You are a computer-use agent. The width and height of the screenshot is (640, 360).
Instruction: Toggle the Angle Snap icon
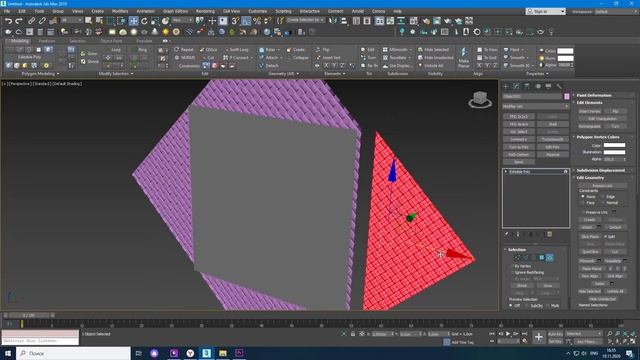pyautogui.click(x=246, y=21)
